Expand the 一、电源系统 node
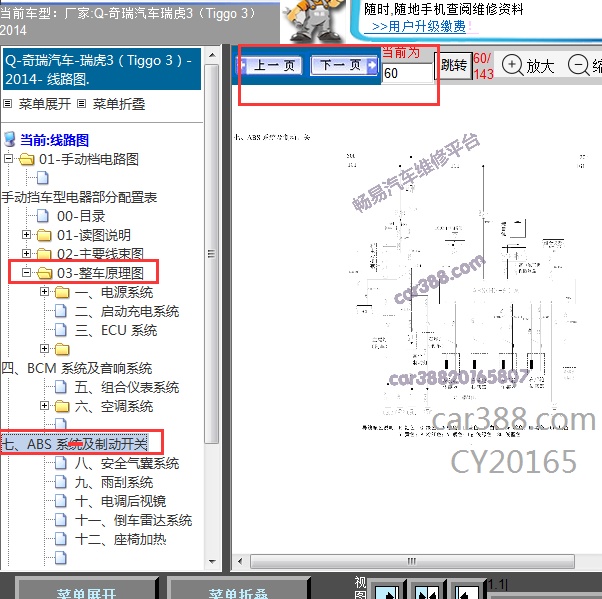The width and height of the screenshot is (602, 599). (45, 291)
